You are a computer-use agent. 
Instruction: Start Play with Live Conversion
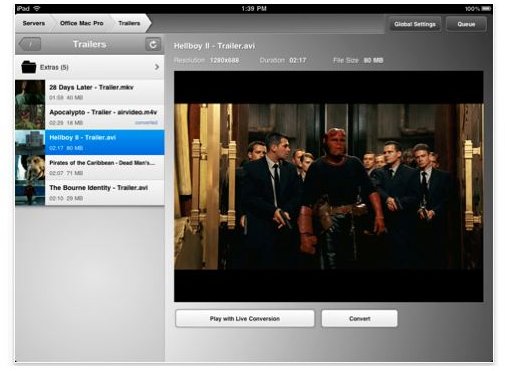[x=245, y=319]
